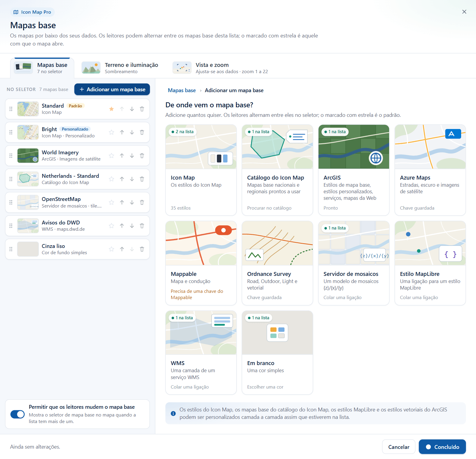
Task: Move Bright basemap up with arrow
Action: tap(122, 132)
